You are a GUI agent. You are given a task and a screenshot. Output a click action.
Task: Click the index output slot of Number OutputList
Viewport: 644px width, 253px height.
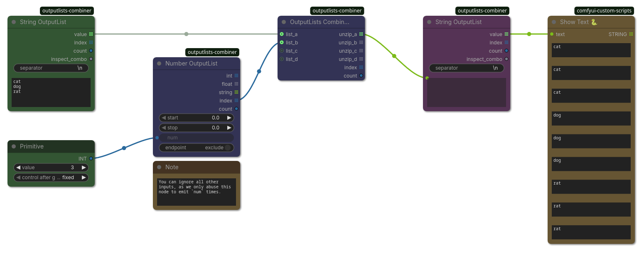point(236,101)
